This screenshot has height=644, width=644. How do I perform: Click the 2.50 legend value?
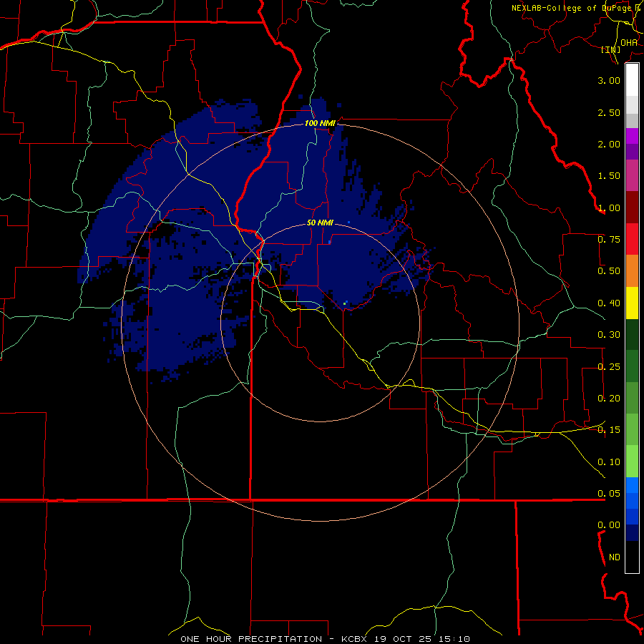pyautogui.click(x=609, y=112)
